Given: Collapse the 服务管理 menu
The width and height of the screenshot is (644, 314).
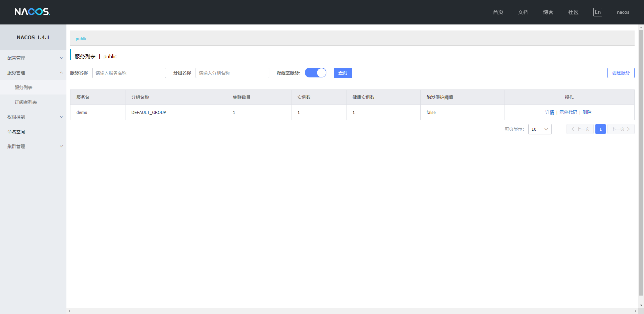Looking at the screenshot, I should pyautogui.click(x=33, y=73).
